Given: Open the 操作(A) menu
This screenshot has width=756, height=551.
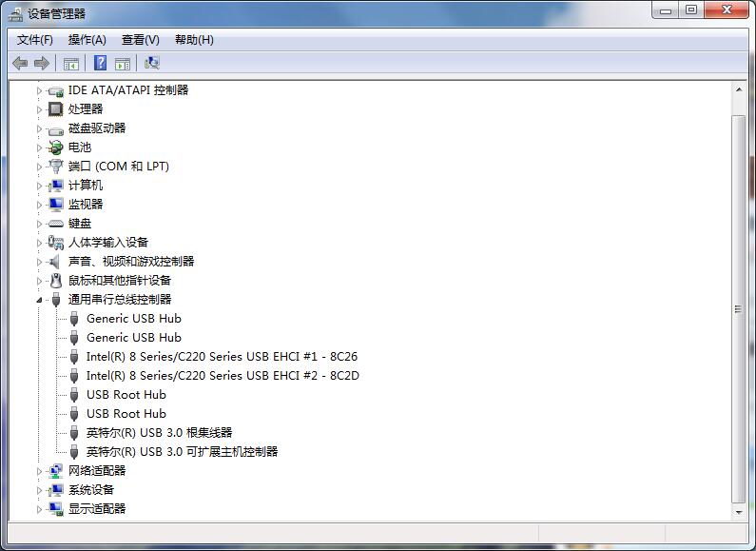Looking at the screenshot, I should click(x=87, y=40).
